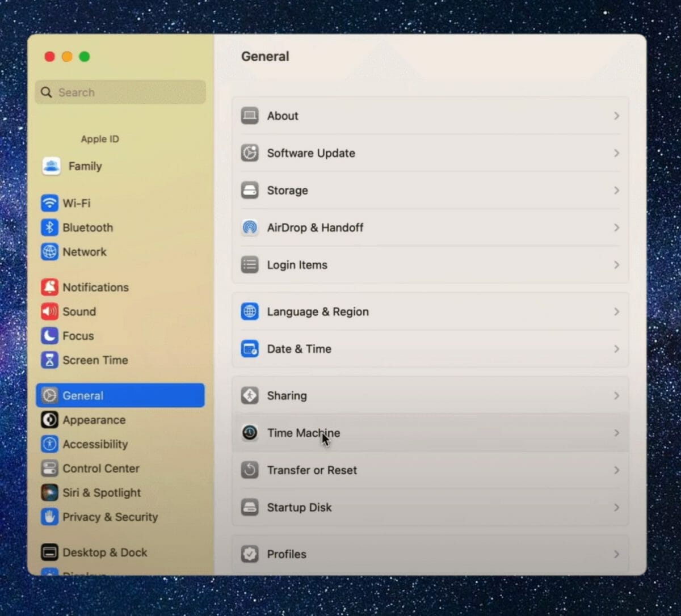Screen dimensions: 681x616
Task: Expand the About row chevron
Action: (x=616, y=116)
